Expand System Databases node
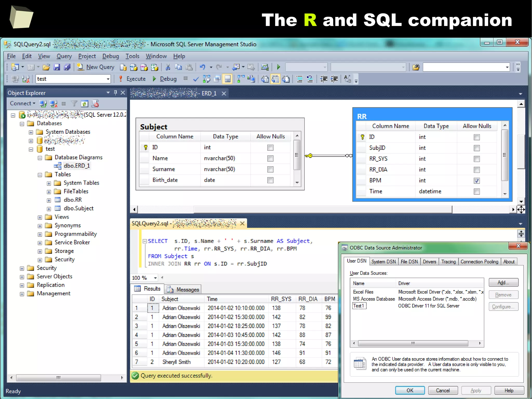The height and width of the screenshot is (399, 532). pyautogui.click(x=31, y=132)
